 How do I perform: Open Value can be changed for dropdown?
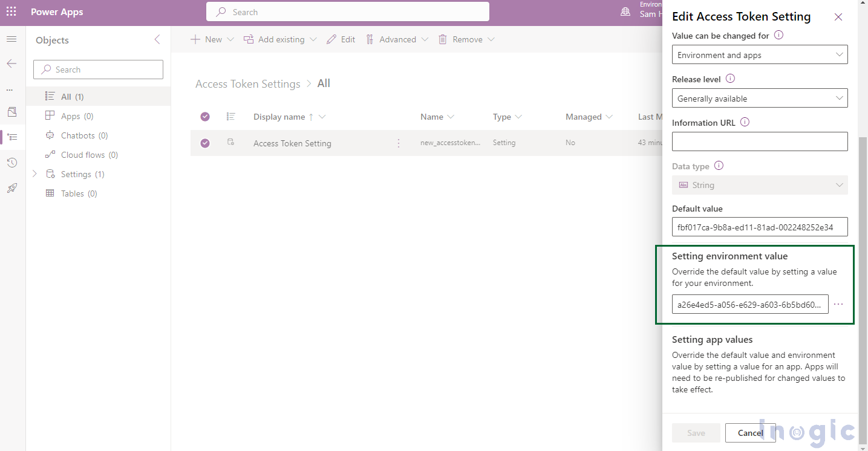(x=760, y=55)
